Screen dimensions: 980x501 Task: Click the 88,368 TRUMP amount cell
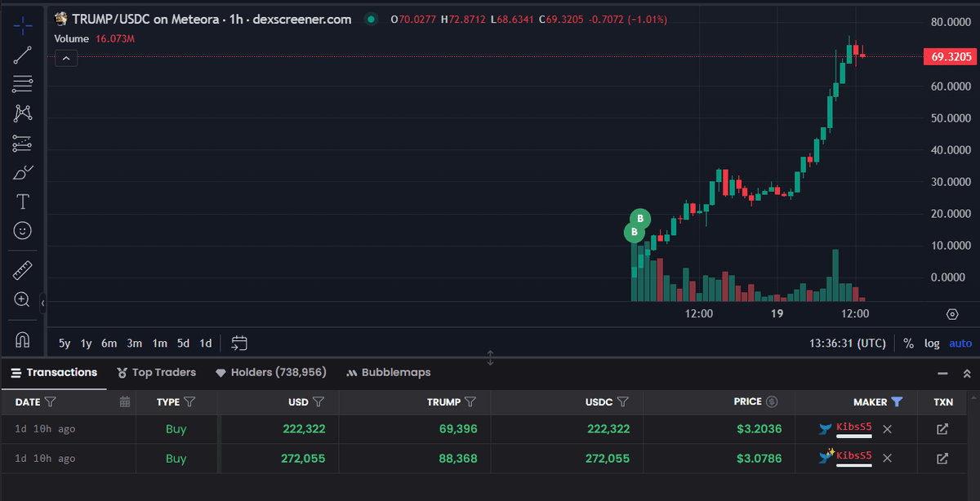[457, 459]
